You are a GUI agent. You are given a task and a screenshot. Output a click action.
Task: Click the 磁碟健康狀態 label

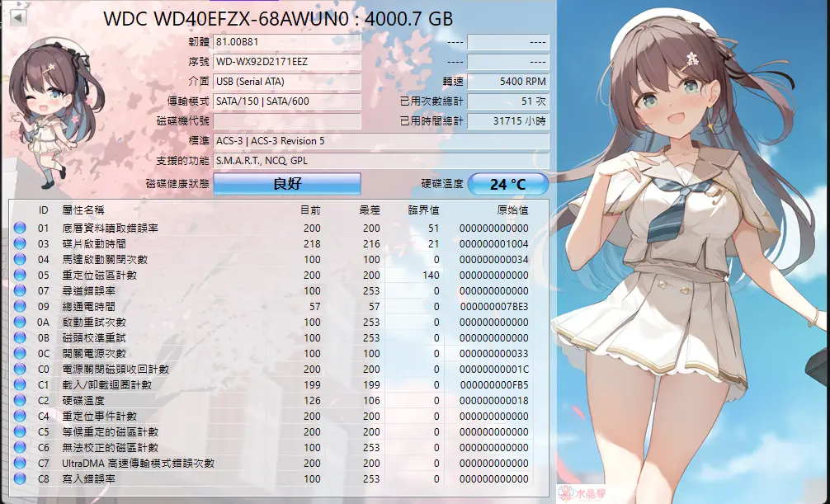pos(177,184)
